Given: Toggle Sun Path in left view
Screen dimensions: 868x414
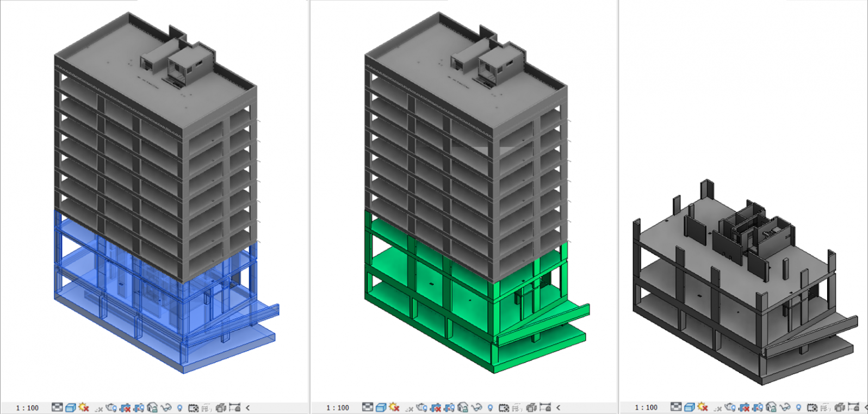Looking at the screenshot, I should (83, 407).
